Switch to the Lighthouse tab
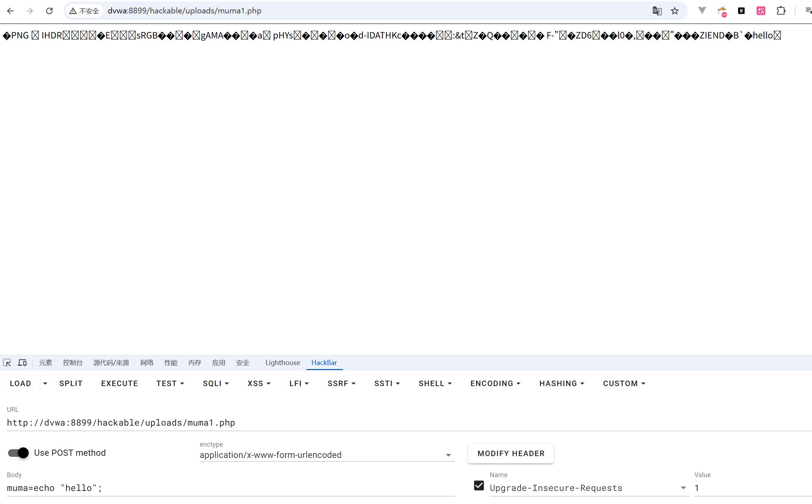812x504 pixels. 283,362
